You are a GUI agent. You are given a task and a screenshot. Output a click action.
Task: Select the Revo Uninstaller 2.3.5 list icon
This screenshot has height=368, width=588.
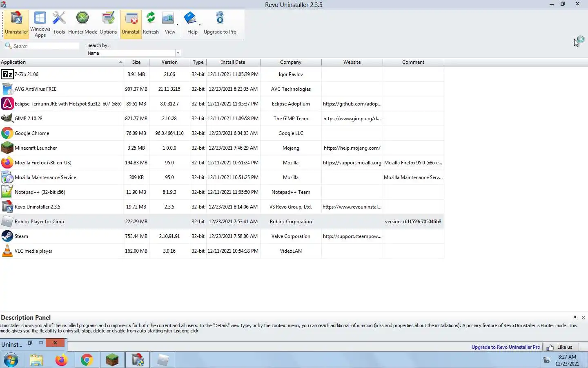(7, 207)
